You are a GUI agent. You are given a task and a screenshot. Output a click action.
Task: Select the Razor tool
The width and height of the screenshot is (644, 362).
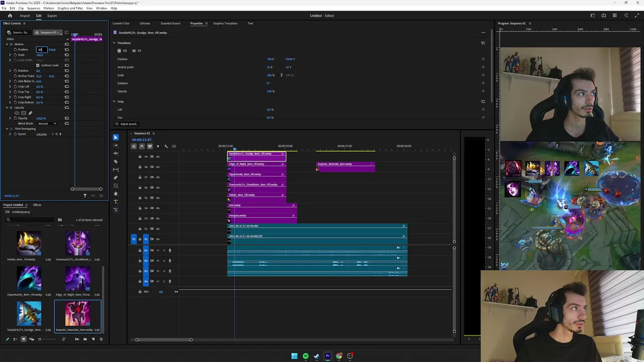(x=116, y=161)
